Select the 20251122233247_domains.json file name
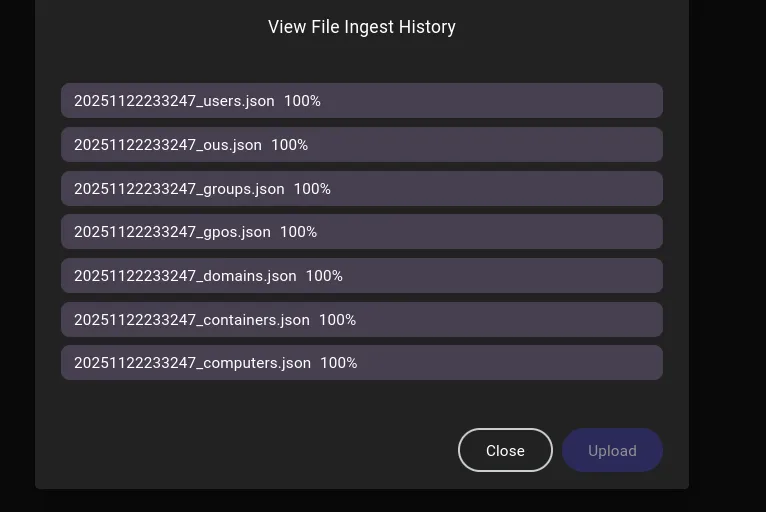766x512 pixels. click(x=185, y=276)
